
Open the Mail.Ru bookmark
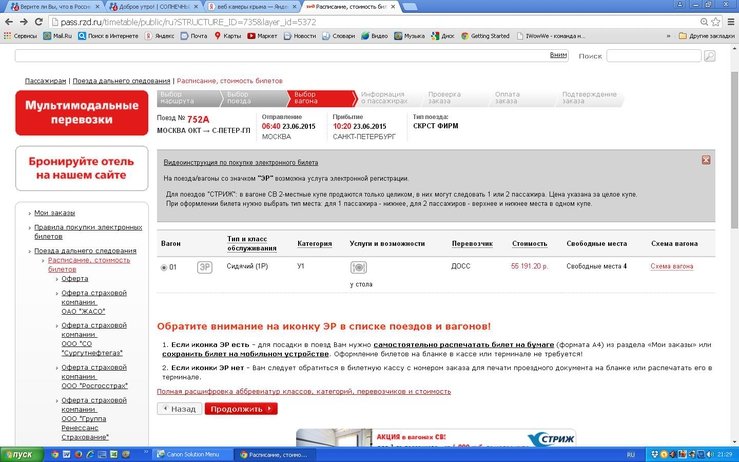[x=56, y=36]
